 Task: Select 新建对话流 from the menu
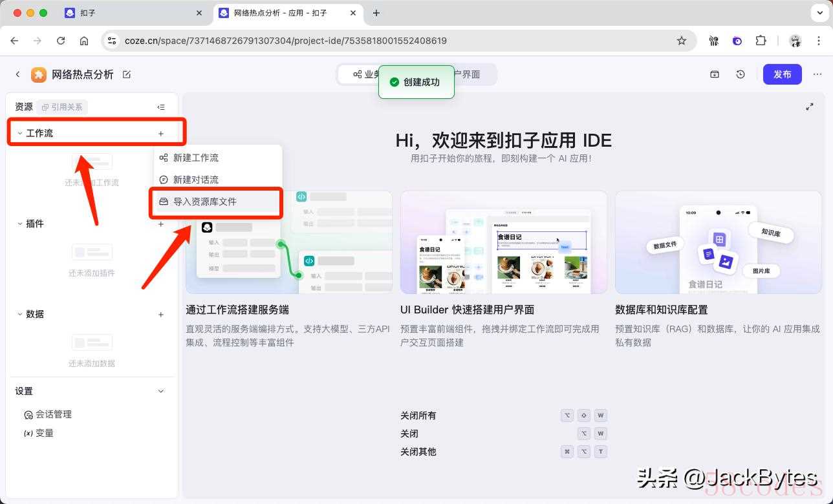point(195,180)
